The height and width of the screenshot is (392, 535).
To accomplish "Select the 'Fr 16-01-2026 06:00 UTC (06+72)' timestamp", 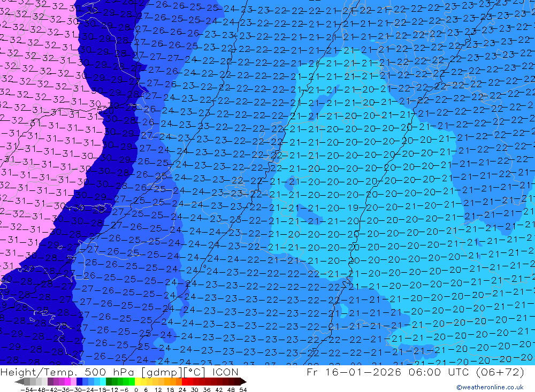I will (415, 372).
